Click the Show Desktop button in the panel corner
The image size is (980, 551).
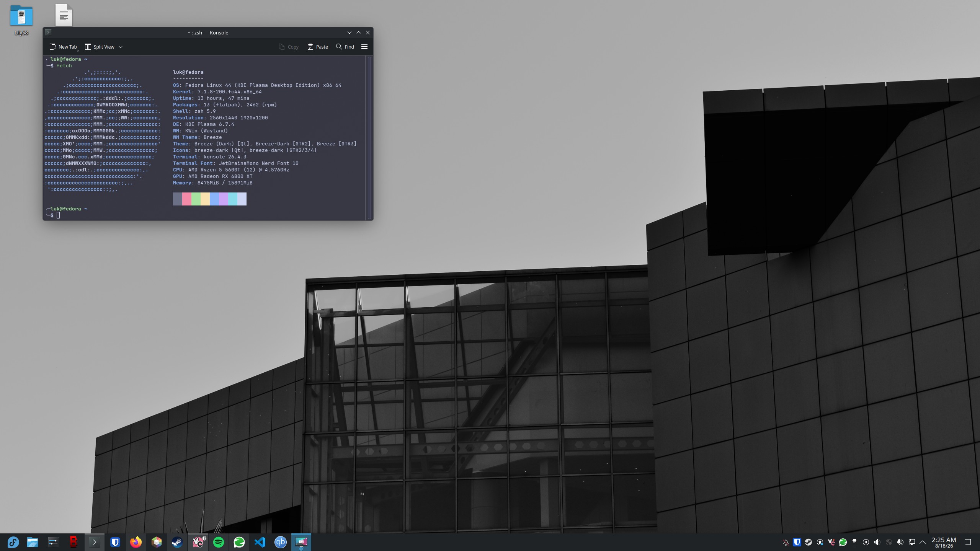968,542
